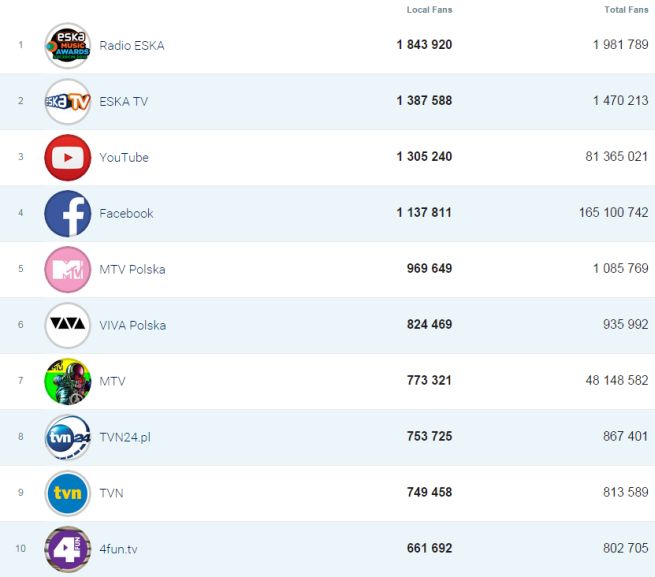Click the ESKA TV logo icon

coord(67,101)
